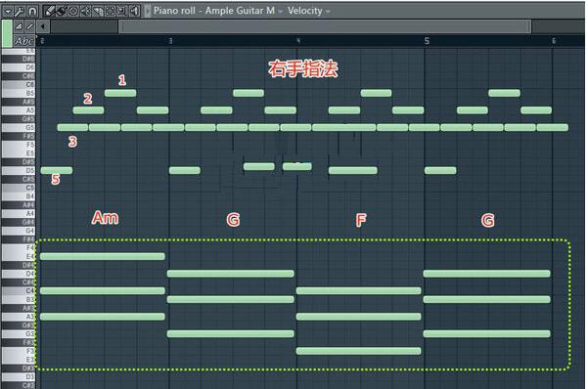Select the Delete tool

click(73, 12)
